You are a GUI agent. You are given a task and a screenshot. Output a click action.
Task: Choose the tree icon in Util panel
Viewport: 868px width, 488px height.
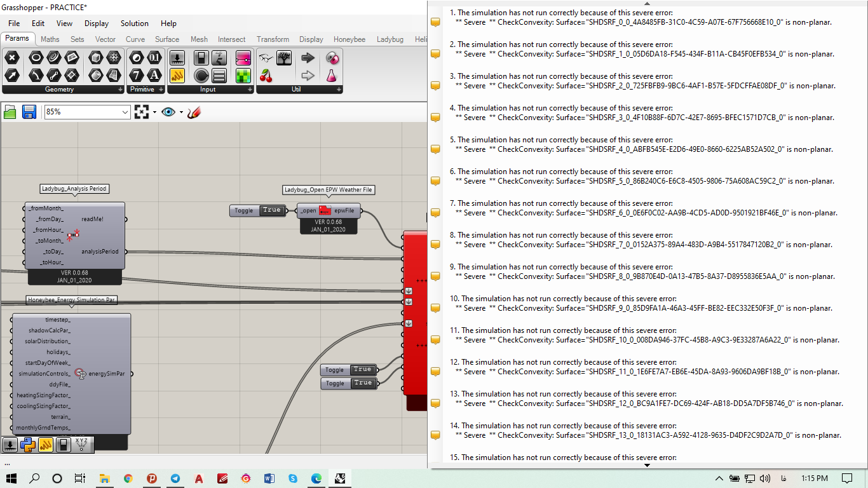(284, 58)
